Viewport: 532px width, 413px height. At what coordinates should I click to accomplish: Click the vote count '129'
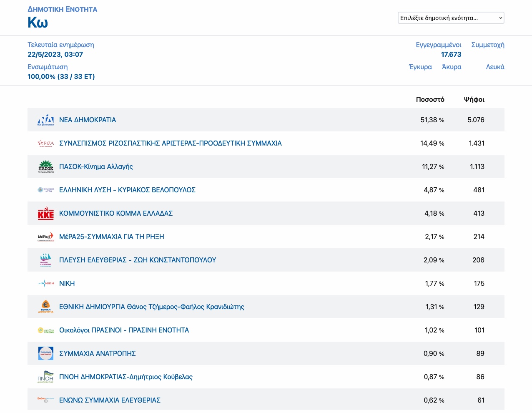479,307
